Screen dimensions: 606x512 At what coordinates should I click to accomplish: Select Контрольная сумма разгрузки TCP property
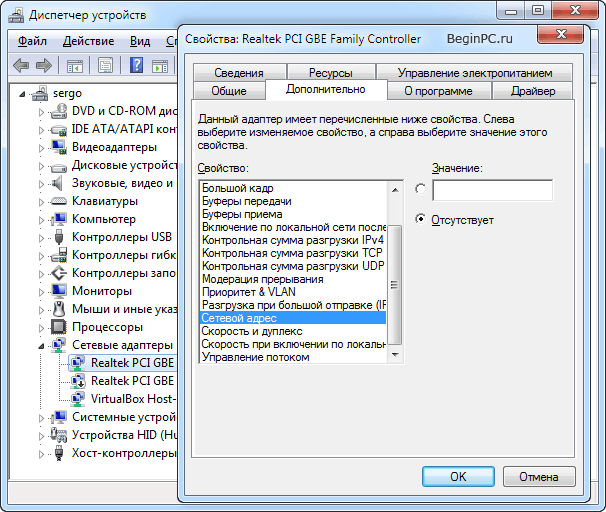pyautogui.click(x=293, y=253)
